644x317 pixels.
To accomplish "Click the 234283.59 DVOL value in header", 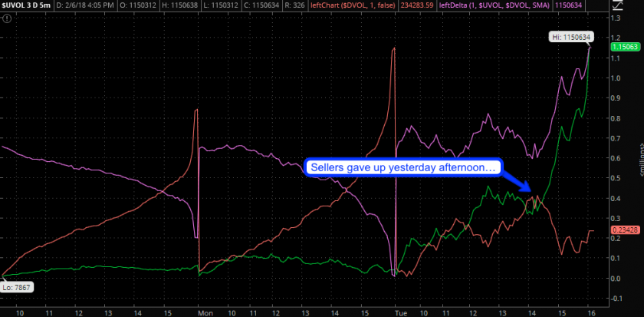I will click(x=422, y=5).
